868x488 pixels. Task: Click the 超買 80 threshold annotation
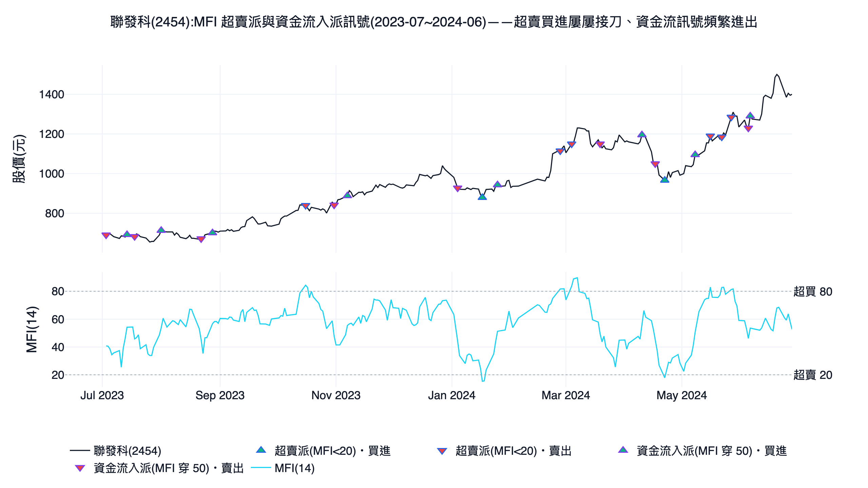pos(813,291)
